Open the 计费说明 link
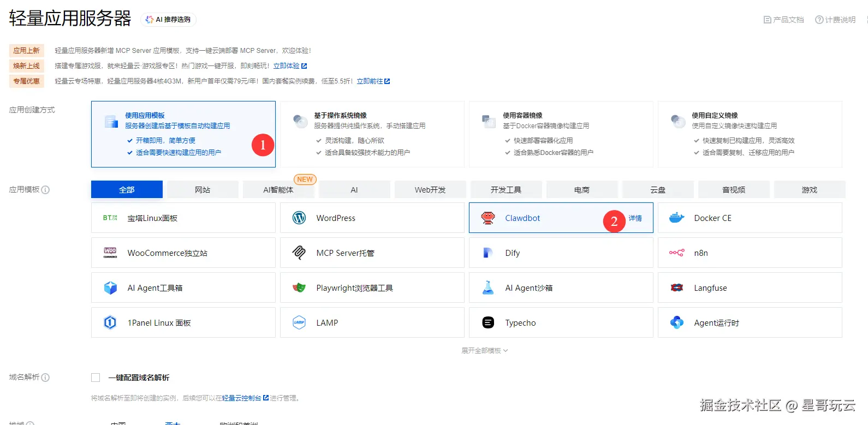The height and width of the screenshot is (425, 868). coord(836,20)
